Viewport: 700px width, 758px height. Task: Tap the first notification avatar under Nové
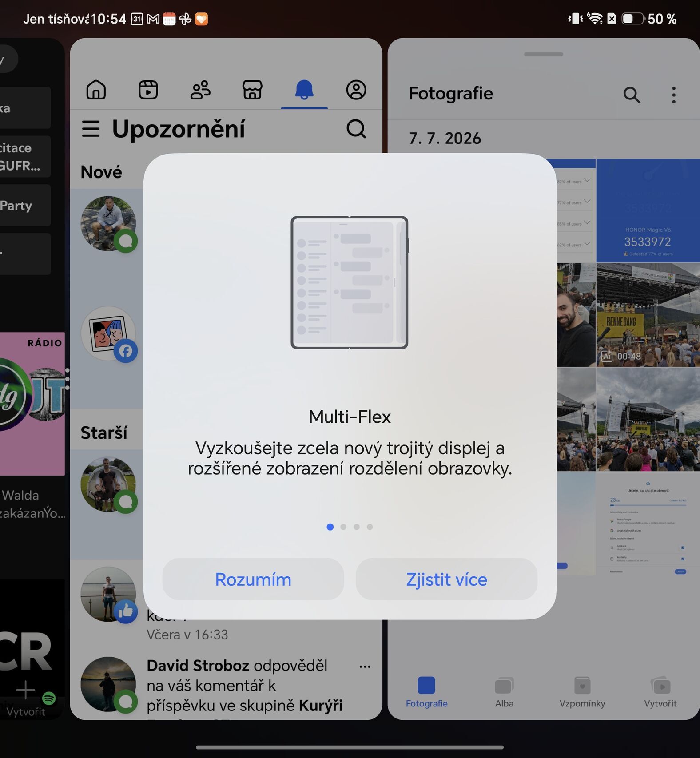click(108, 223)
